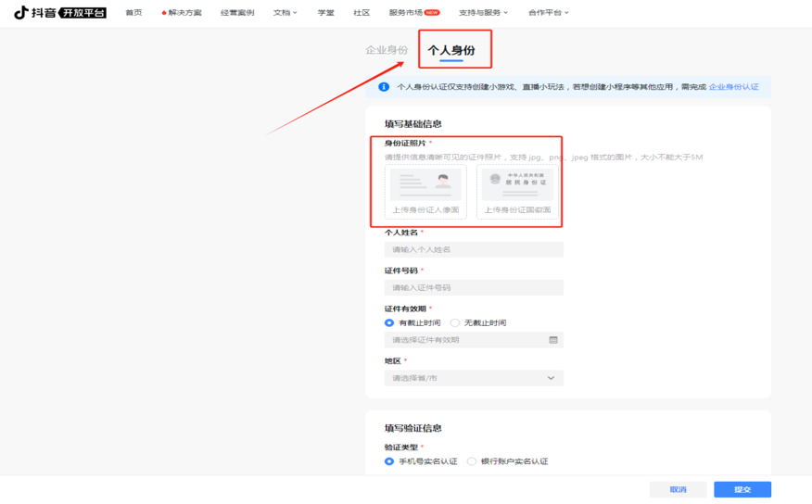
Task: Click the Douyin open platform logo
Action: [x=59, y=12]
